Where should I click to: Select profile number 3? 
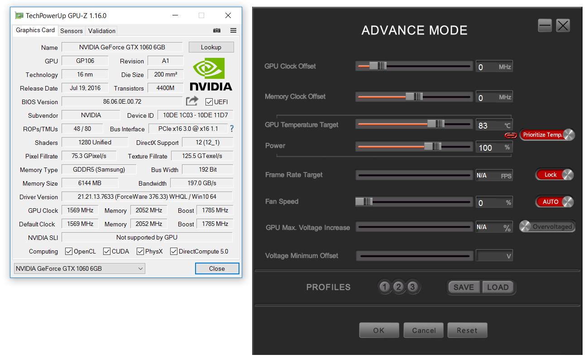tap(412, 287)
